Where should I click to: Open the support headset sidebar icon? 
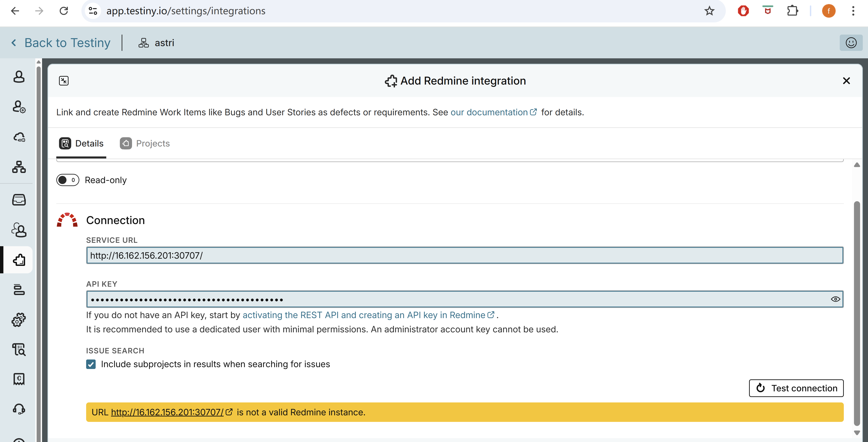click(x=19, y=409)
